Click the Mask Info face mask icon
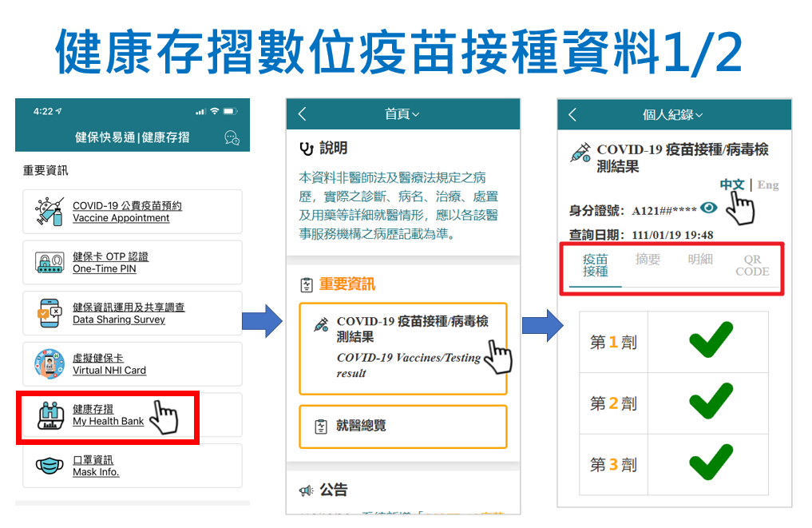The height and width of the screenshot is (528, 812). pos(50,466)
